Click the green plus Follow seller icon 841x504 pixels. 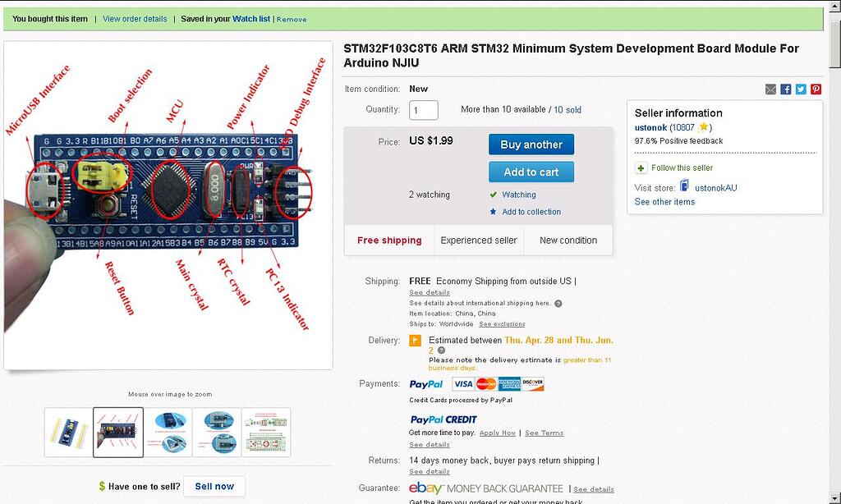641,168
